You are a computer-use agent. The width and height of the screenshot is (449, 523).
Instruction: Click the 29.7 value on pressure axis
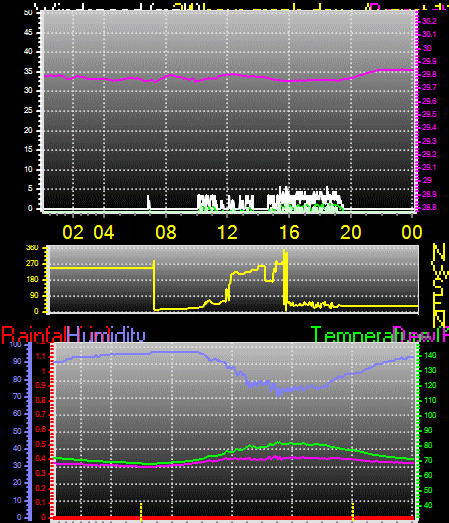(x=429, y=87)
